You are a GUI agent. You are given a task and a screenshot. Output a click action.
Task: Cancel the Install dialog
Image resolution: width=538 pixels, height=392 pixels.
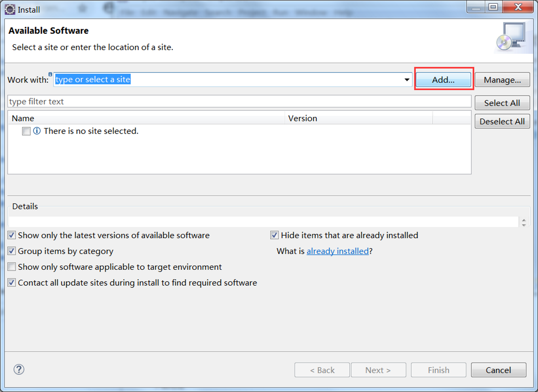(498, 370)
